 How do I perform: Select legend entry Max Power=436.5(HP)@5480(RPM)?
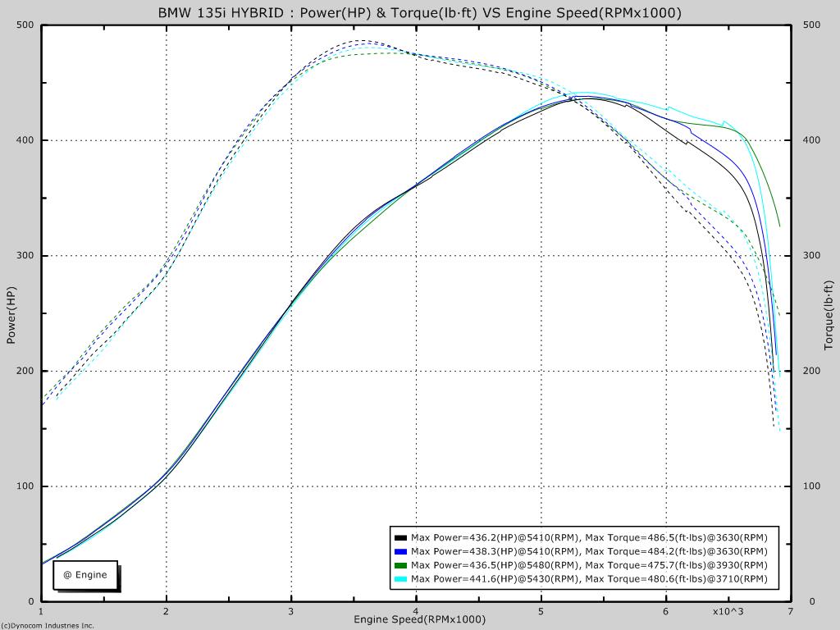click(589, 565)
